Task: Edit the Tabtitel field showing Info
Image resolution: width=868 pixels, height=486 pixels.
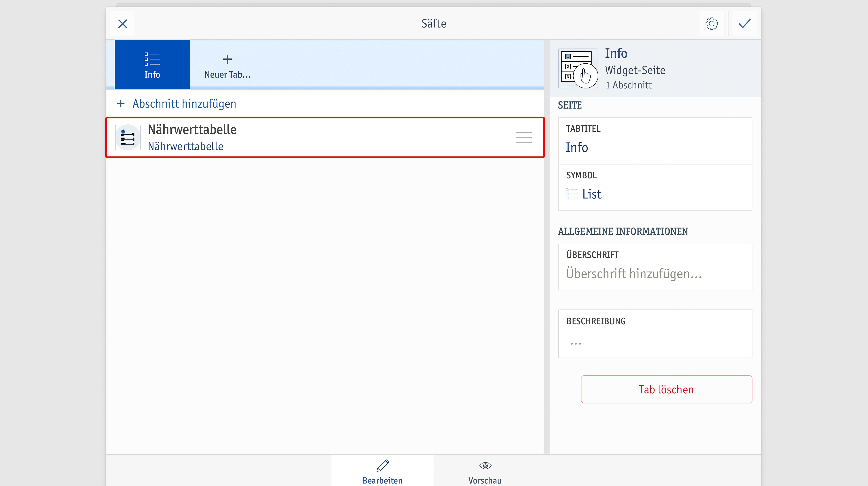Action: coord(655,141)
